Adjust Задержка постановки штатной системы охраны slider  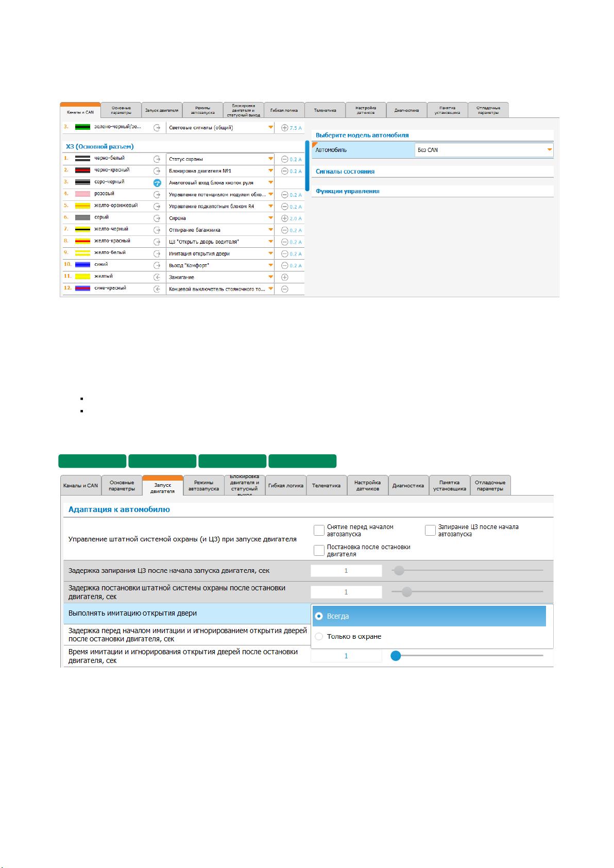pos(407,592)
